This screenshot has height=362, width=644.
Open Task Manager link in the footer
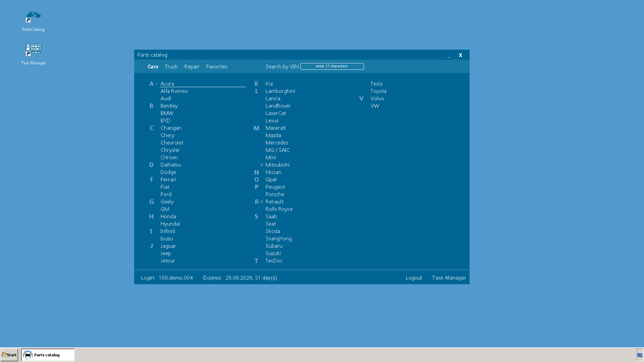tap(449, 278)
